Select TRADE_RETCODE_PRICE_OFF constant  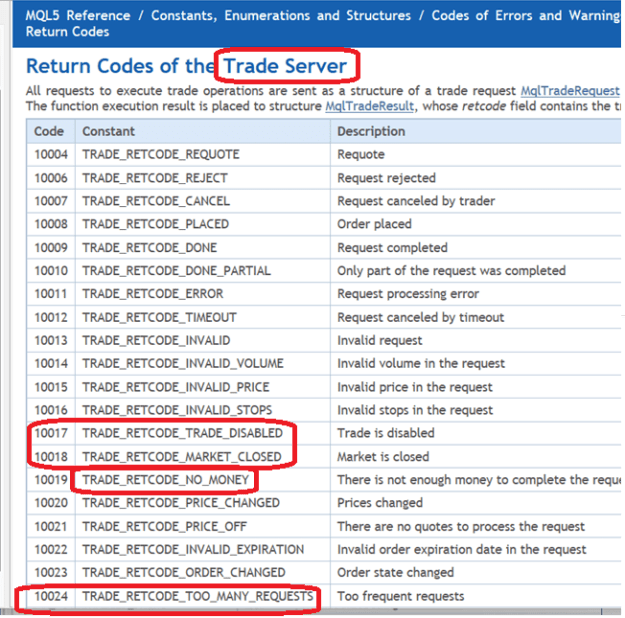tap(165, 526)
